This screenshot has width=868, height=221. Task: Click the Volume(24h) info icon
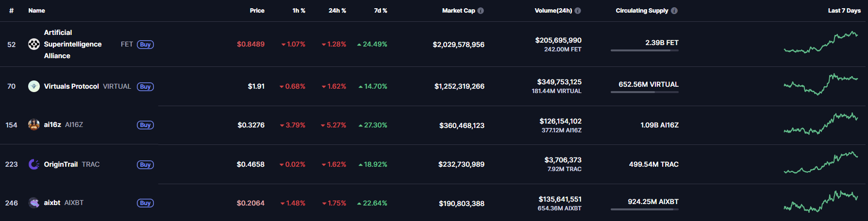tap(578, 11)
